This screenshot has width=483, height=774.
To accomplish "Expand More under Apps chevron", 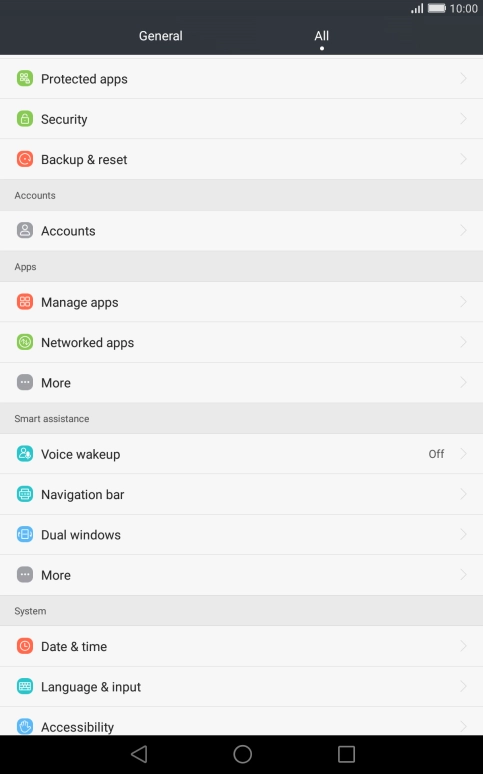I will point(463,383).
